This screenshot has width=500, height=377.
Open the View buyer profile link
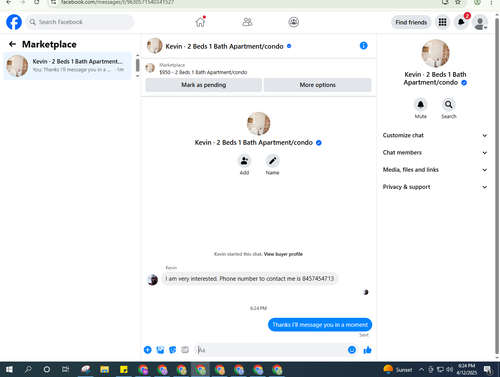click(x=283, y=254)
